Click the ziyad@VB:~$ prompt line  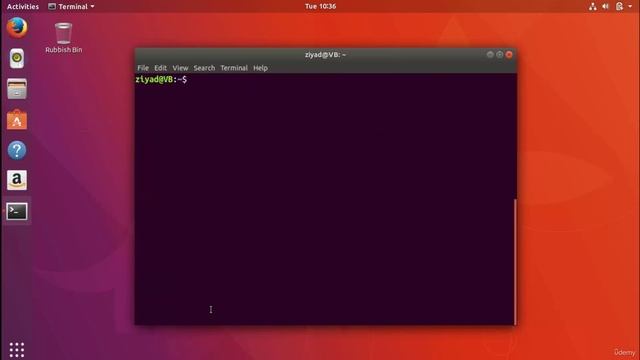pos(161,80)
